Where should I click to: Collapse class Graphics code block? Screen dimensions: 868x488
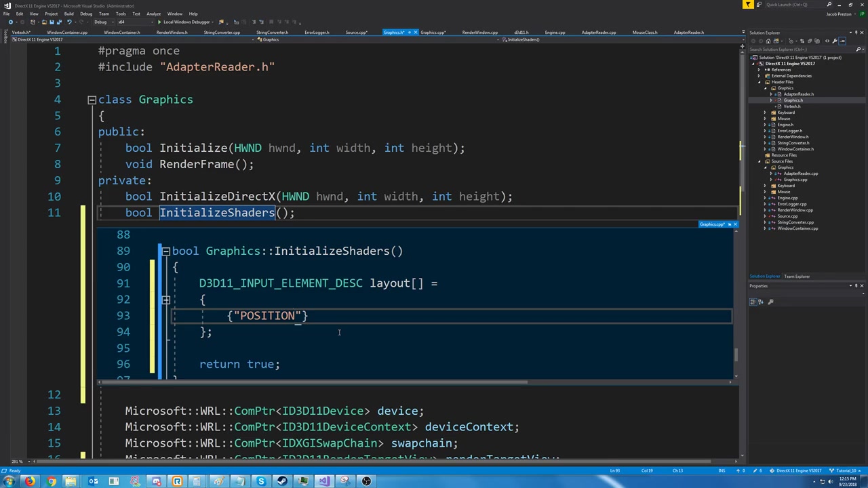pyautogui.click(x=92, y=100)
